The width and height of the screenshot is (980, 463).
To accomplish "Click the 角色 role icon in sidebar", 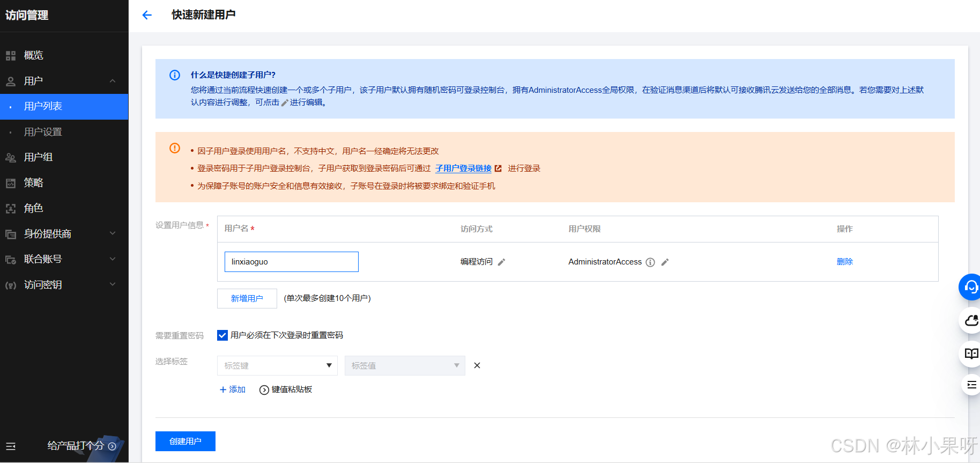I will (x=11, y=208).
